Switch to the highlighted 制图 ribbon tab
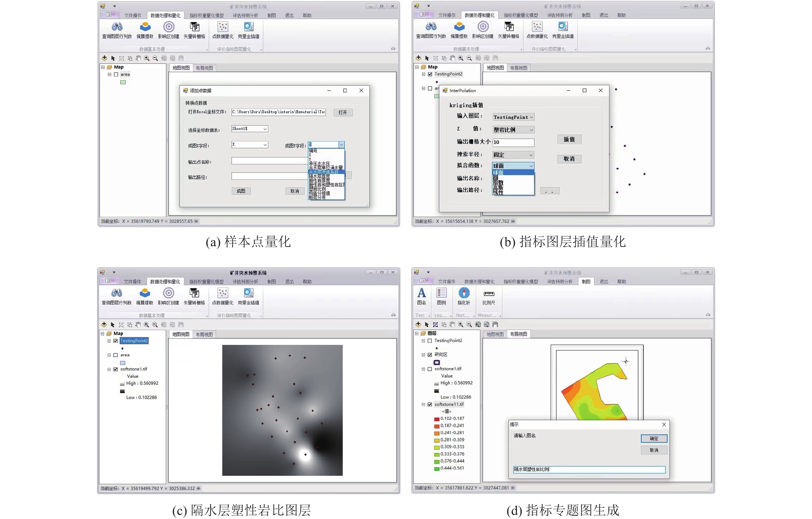Screen dimensions: 812x519 click(586, 282)
